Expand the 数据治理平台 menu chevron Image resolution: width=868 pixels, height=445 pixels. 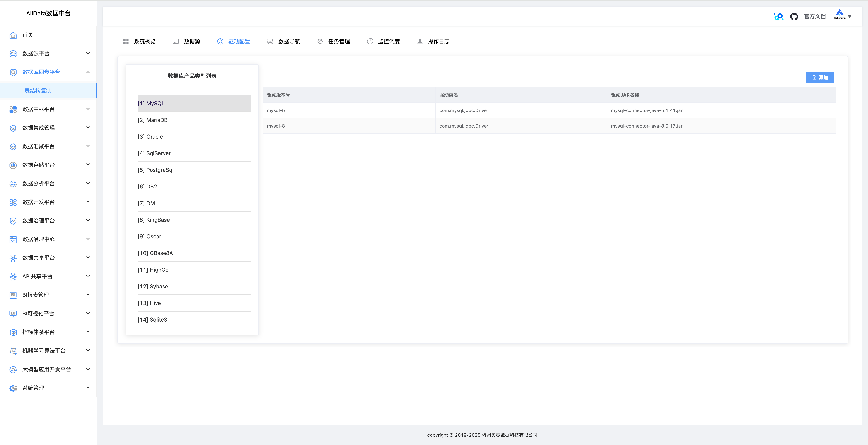click(88, 221)
